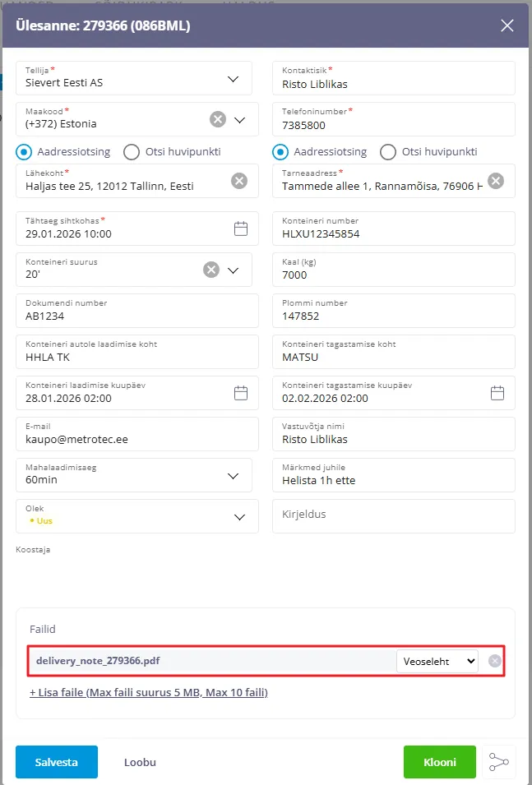Click the Salvesta button

coord(57,762)
